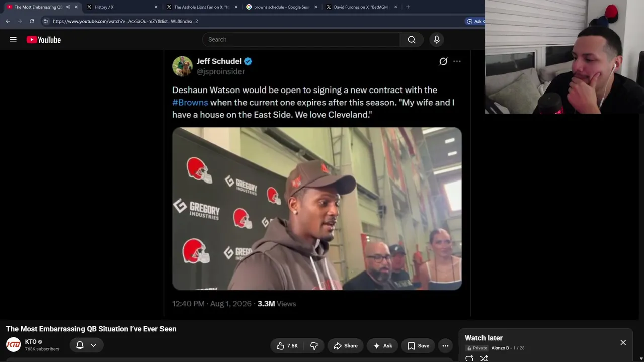644x362 pixels.
Task: Click the address bar URL
Action: 125,21
